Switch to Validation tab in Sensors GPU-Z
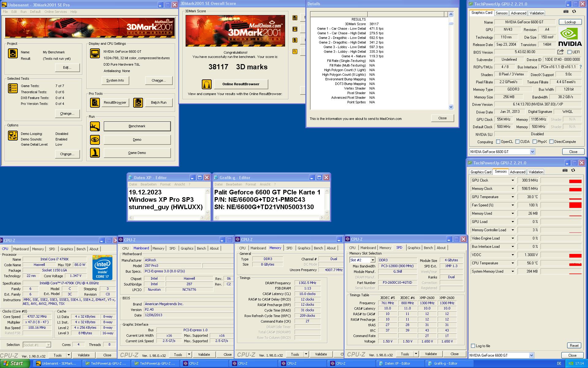This screenshot has height=368, width=588. point(536,172)
